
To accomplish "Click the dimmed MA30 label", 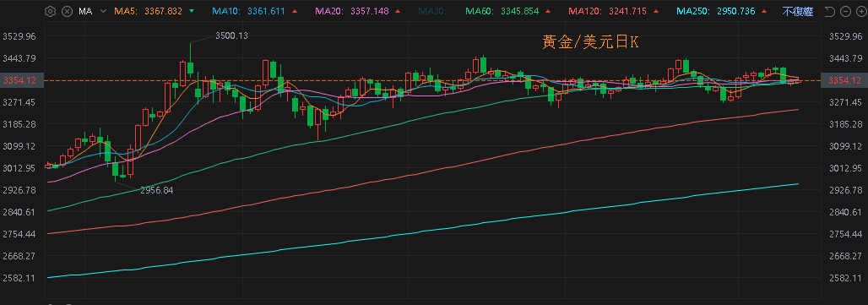I will 432,11.
